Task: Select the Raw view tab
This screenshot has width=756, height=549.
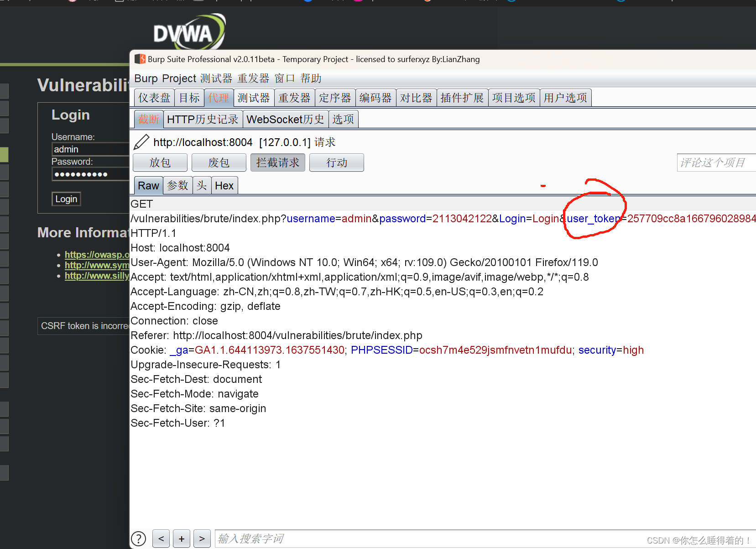Action: point(148,185)
